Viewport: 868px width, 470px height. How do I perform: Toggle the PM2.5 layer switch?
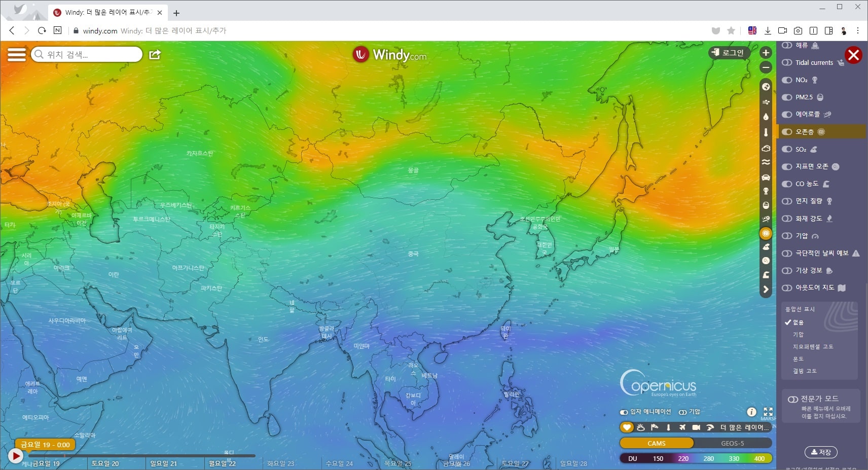coord(787,97)
